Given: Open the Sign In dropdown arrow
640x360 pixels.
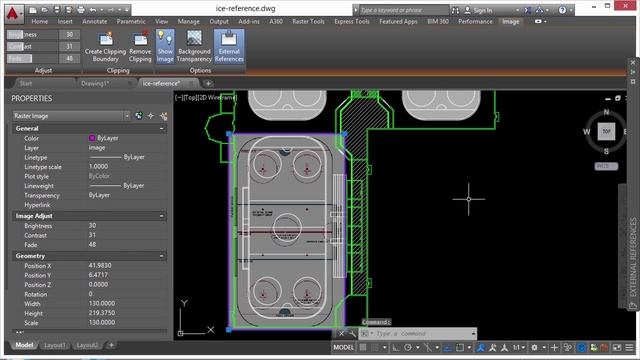Looking at the screenshot, I should [518, 10].
